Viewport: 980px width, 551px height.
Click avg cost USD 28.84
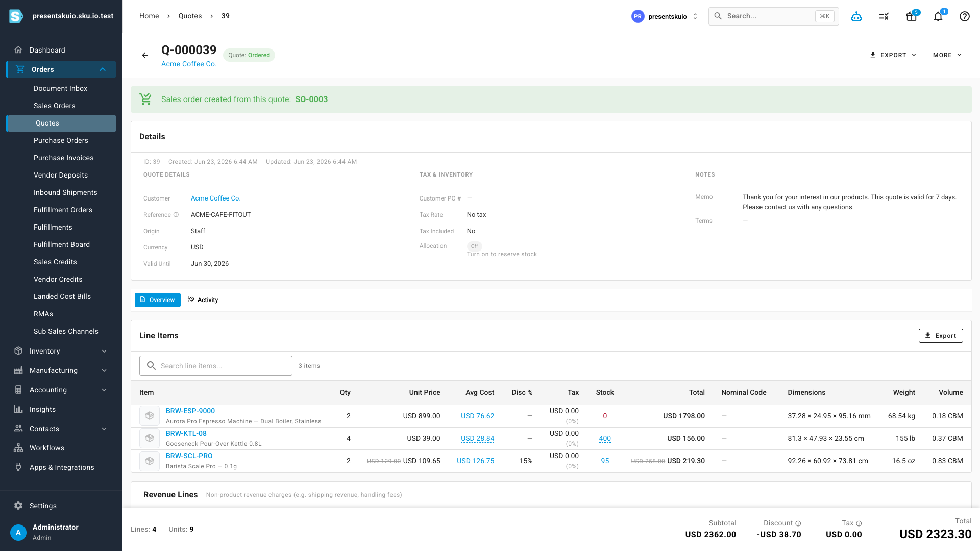[477, 438]
